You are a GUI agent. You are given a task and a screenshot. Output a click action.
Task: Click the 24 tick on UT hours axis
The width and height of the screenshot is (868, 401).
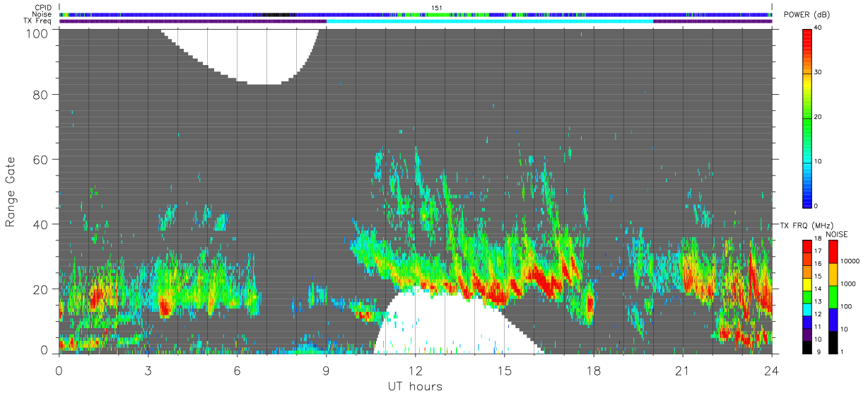771,370
